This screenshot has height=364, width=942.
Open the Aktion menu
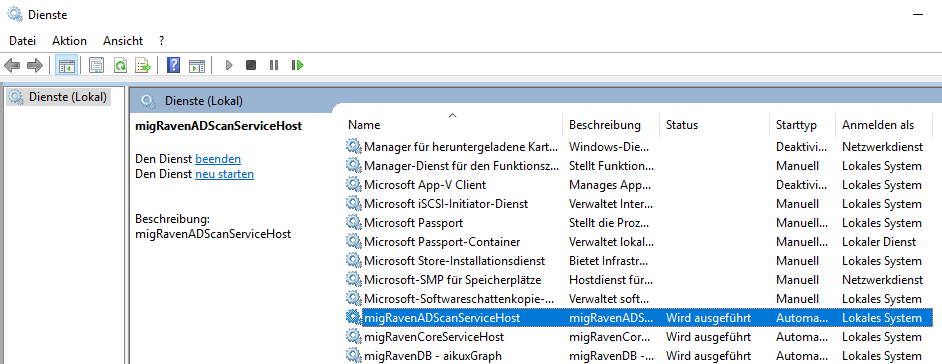(x=70, y=41)
